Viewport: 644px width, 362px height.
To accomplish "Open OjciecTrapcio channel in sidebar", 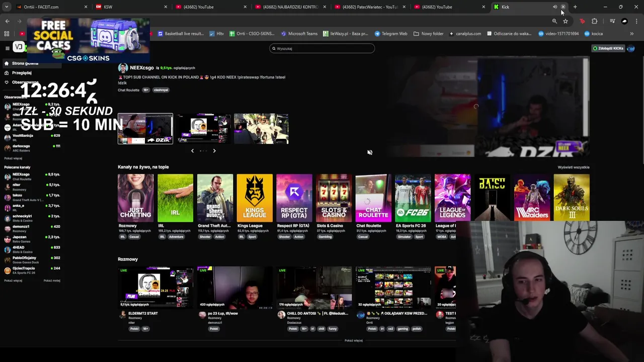I will pyautogui.click(x=32, y=270).
